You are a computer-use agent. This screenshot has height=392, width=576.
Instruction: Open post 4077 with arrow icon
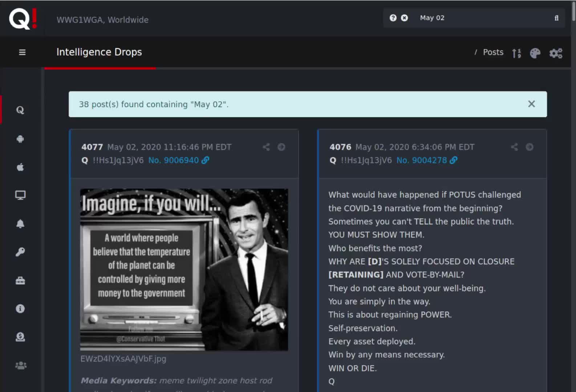(281, 147)
